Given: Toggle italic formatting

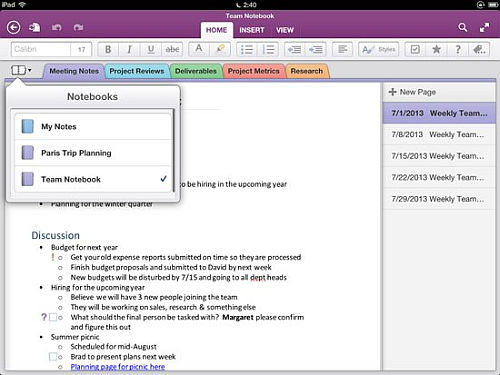Looking at the screenshot, I should 129,49.
